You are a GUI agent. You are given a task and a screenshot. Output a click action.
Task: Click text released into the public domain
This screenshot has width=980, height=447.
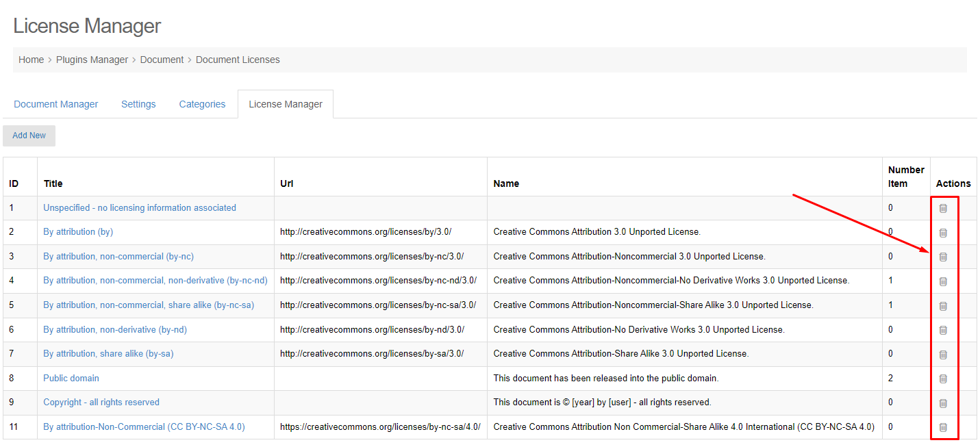(x=606, y=378)
